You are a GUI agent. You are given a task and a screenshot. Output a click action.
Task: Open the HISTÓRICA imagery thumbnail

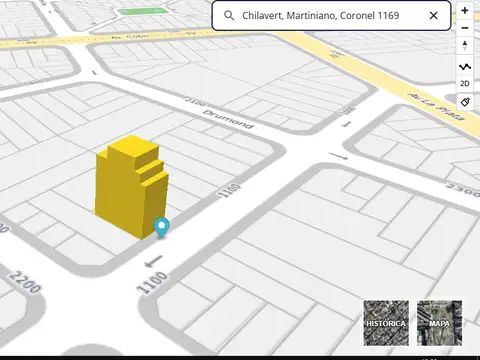(x=386, y=323)
